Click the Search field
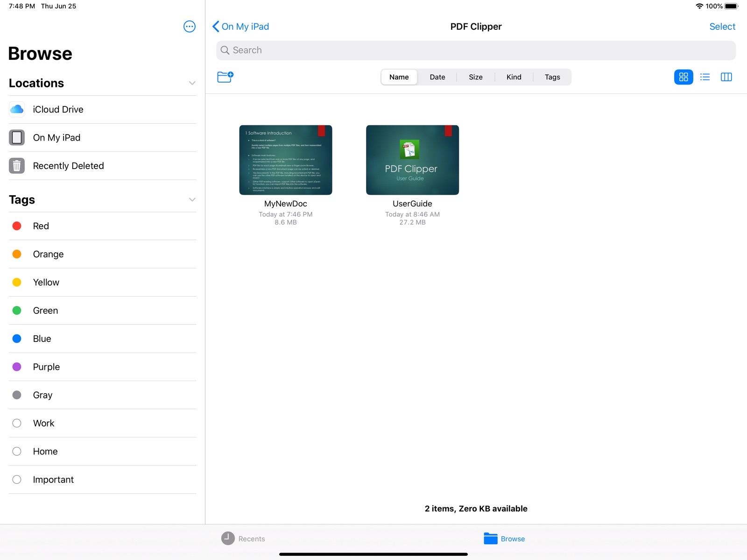The image size is (747, 560). 476,50
